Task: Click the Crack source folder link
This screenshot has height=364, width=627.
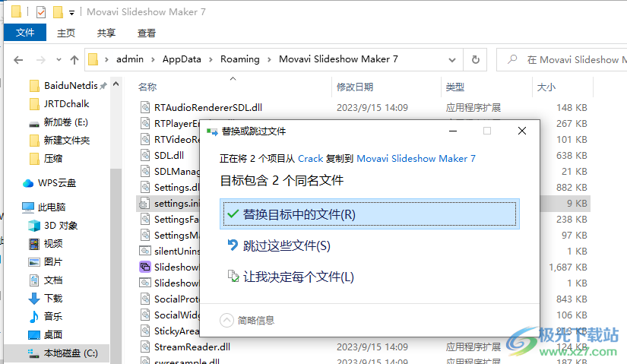Action: click(310, 158)
